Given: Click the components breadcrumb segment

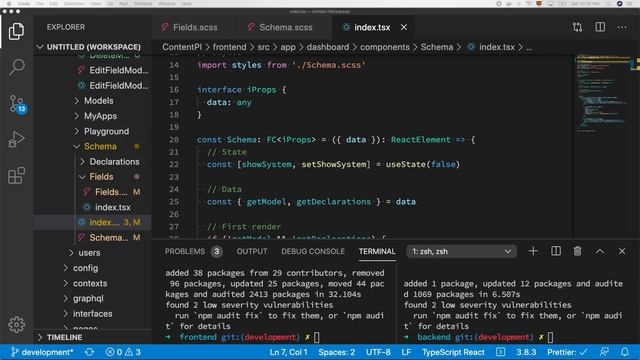Looking at the screenshot, I should (x=384, y=47).
